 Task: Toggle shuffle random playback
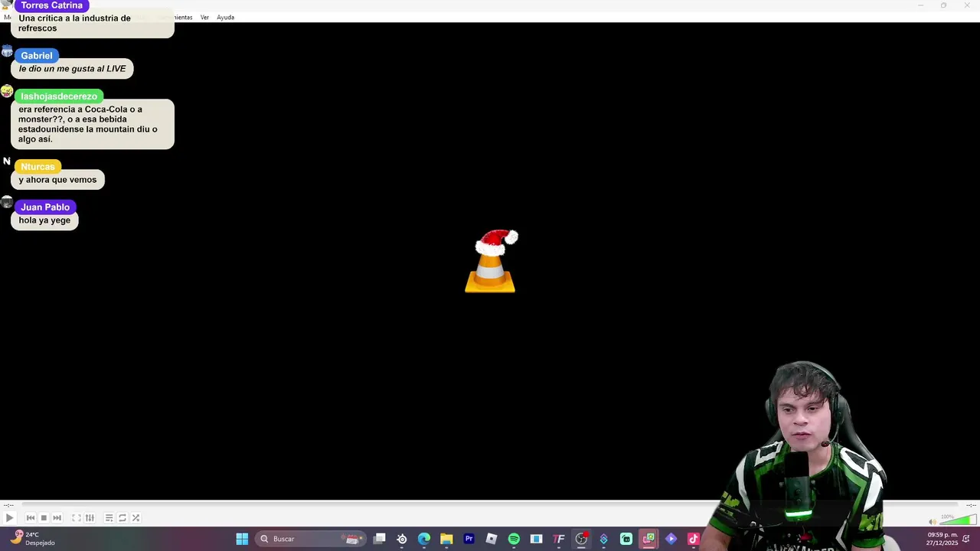[136, 518]
